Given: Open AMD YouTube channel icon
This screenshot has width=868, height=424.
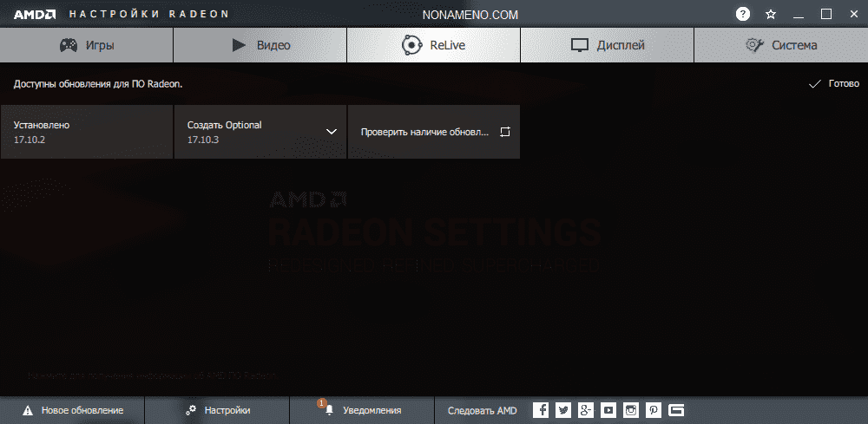Looking at the screenshot, I should pyautogui.click(x=608, y=410).
